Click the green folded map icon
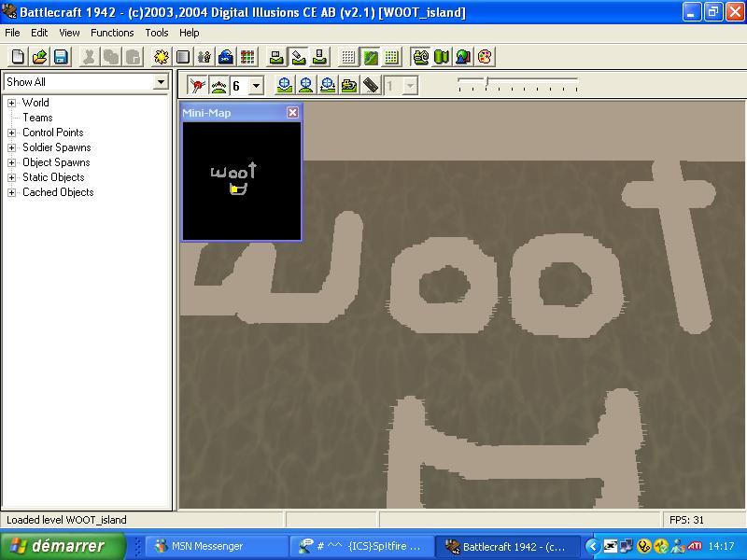 click(442, 57)
